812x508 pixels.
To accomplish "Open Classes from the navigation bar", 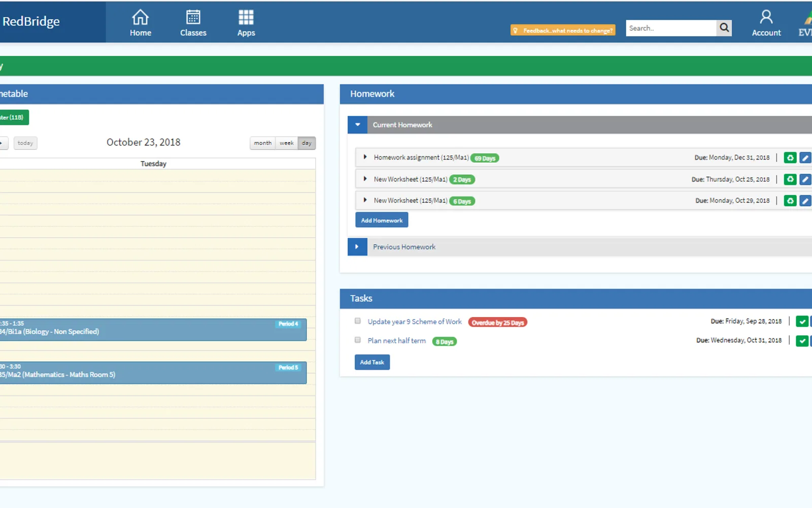I will [193, 23].
